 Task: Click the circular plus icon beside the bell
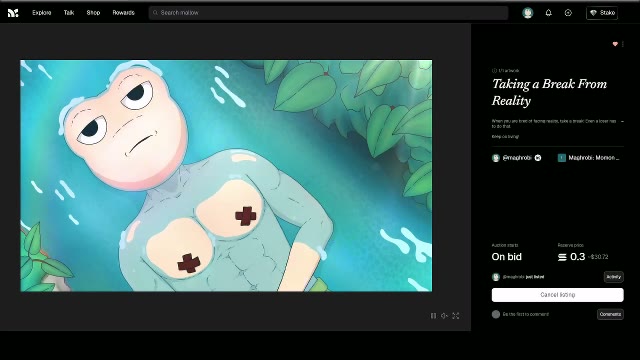tap(568, 13)
